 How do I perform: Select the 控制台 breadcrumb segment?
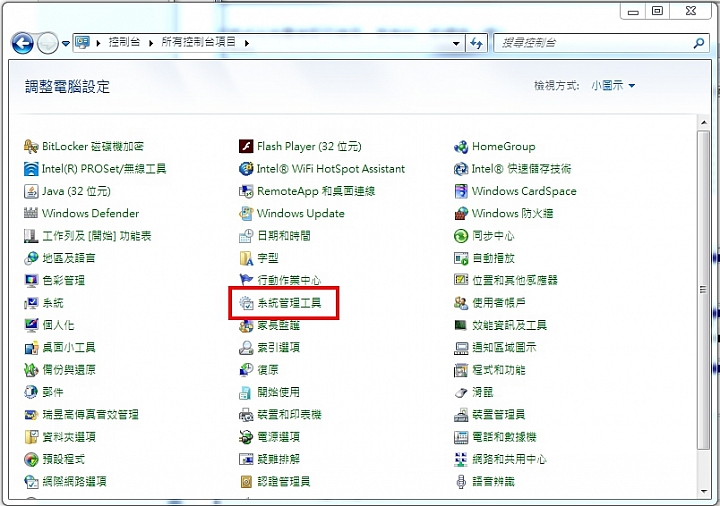pyautogui.click(x=124, y=43)
